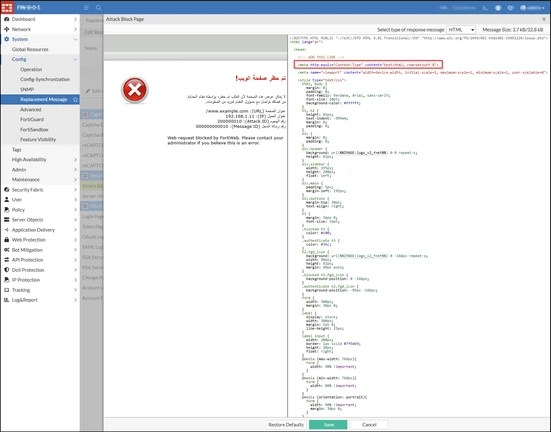Click www.example.com URL line in preview

[x=245, y=111]
